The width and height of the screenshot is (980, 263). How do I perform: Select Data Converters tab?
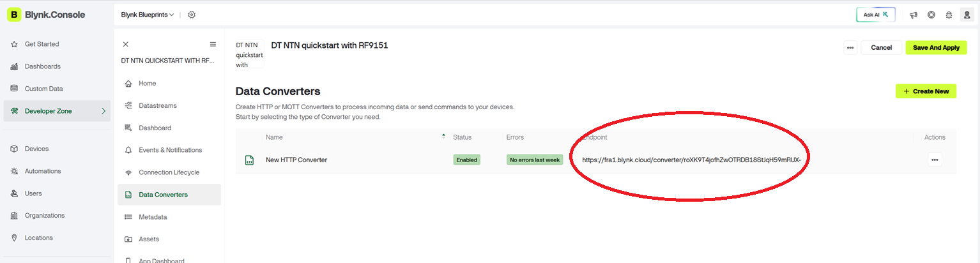click(169, 195)
